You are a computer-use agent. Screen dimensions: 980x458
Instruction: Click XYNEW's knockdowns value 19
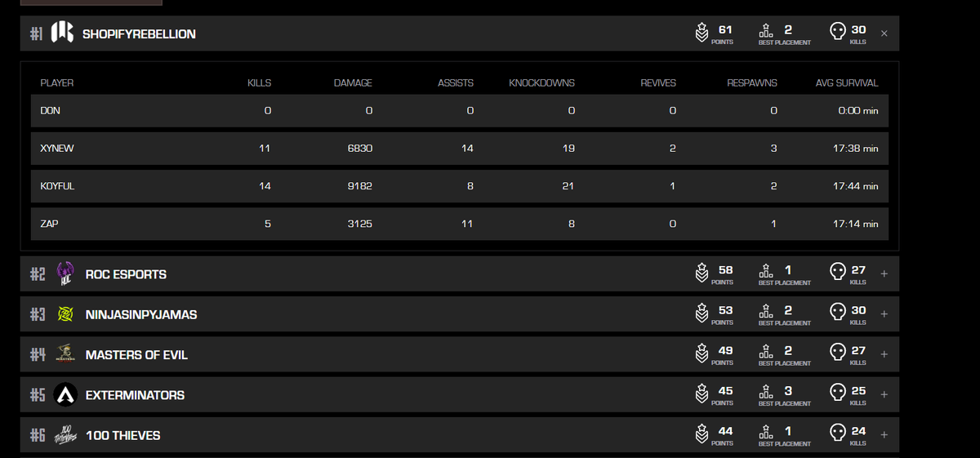click(568, 149)
